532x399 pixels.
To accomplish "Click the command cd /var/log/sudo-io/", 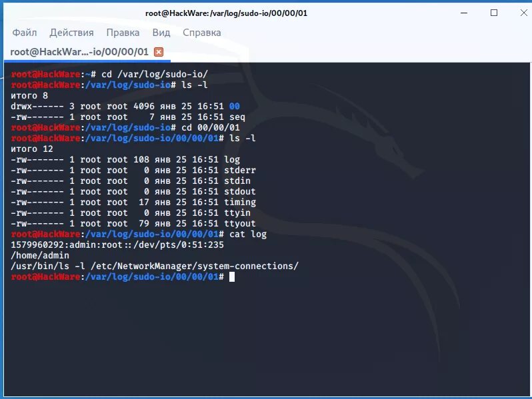I will tap(155, 74).
